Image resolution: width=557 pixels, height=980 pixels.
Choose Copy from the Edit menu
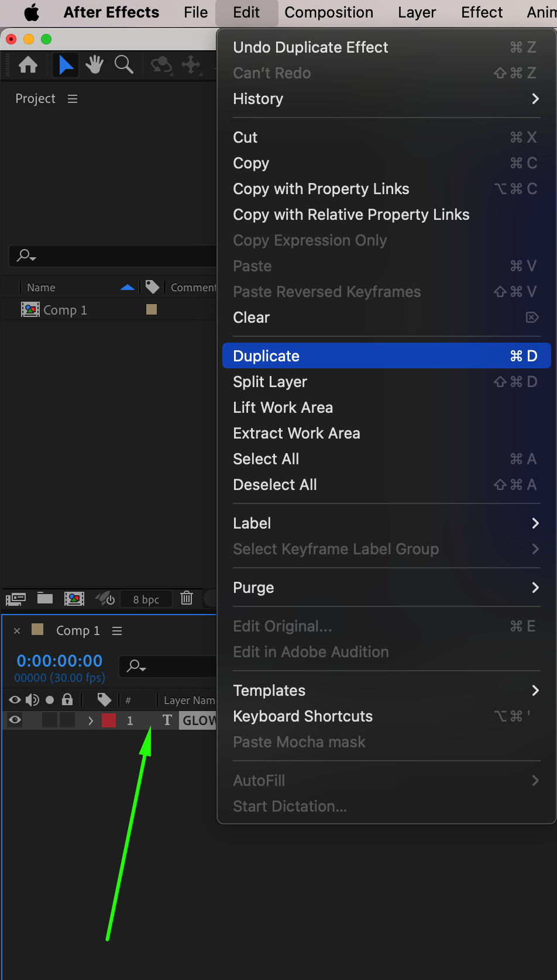tap(386, 163)
